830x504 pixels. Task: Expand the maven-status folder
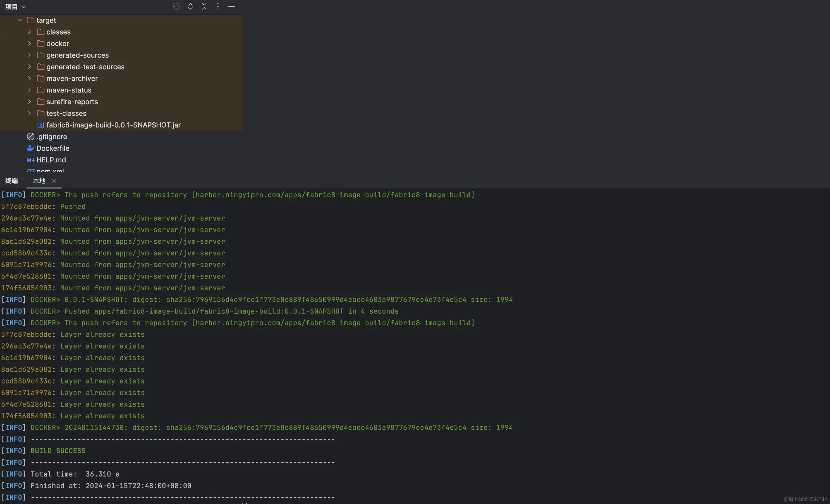(29, 90)
